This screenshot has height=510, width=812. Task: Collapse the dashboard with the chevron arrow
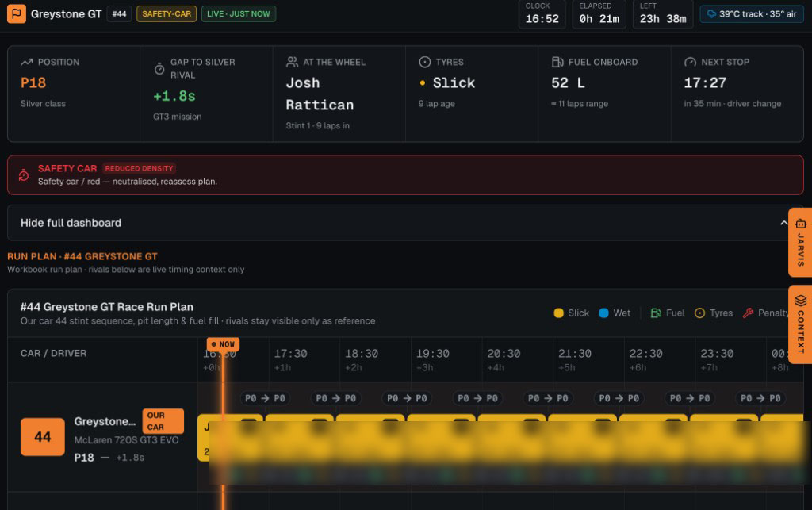[x=783, y=223]
